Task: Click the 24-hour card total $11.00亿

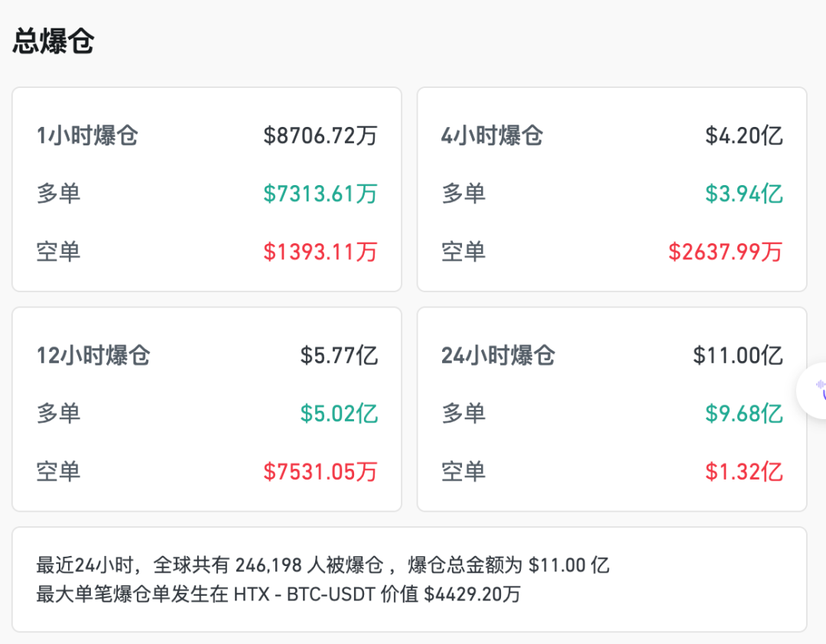Action: [737, 356]
